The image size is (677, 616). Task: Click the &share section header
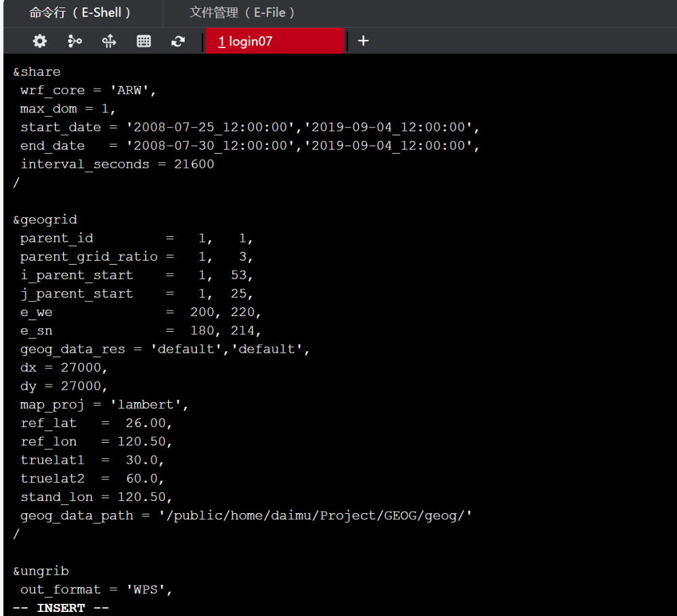pyautogui.click(x=37, y=72)
